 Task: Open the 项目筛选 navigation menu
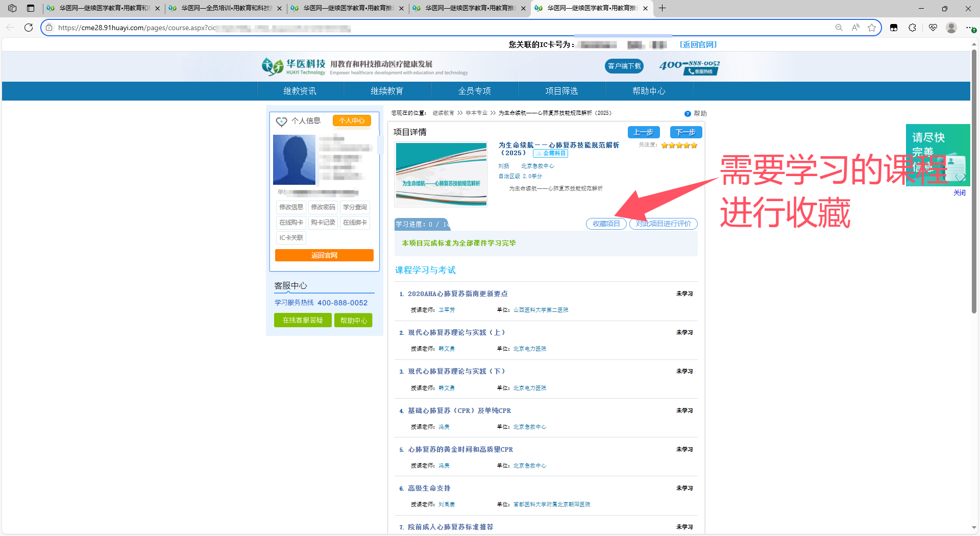click(x=561, y=91)
